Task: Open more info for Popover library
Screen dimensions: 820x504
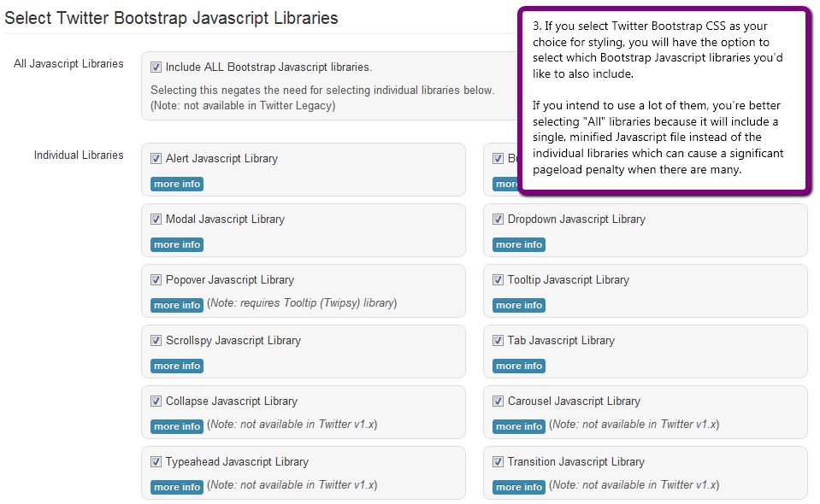Action: [x=177, y=305]
